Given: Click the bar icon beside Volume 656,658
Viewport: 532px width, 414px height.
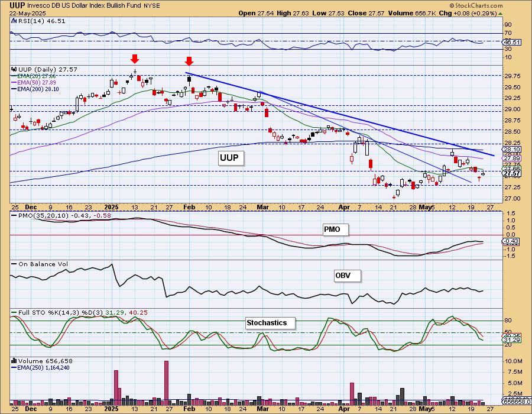Looking at the screenshot, I should tap(14, 361).
